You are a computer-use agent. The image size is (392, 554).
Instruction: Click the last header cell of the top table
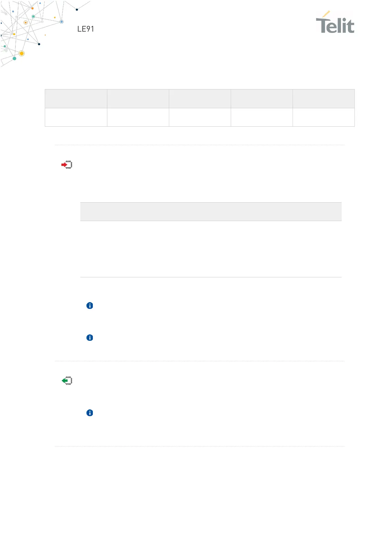(x=324, y=99)
